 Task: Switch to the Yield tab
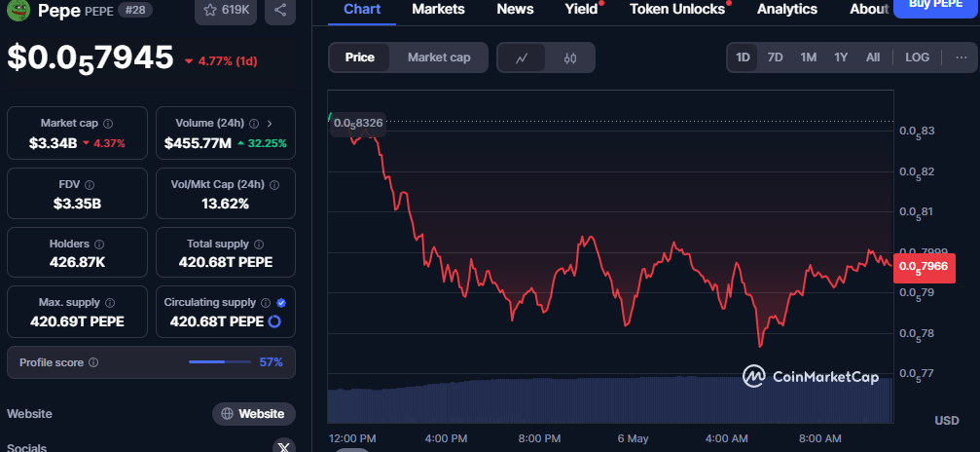(582, 9)
